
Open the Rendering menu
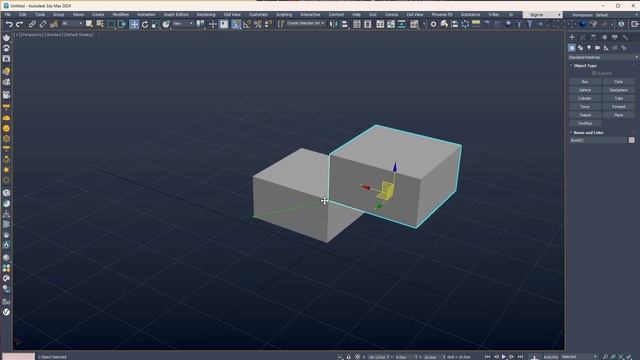click(x=206, y=15)
